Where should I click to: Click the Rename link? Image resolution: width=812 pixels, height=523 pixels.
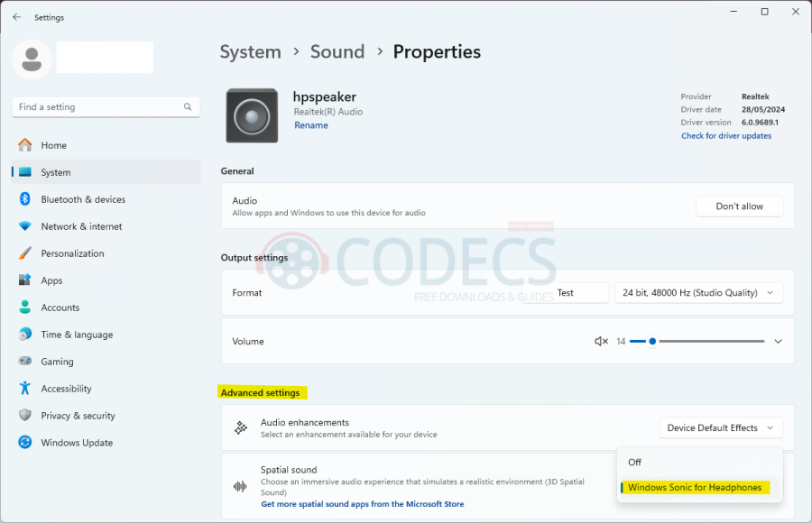310,125
